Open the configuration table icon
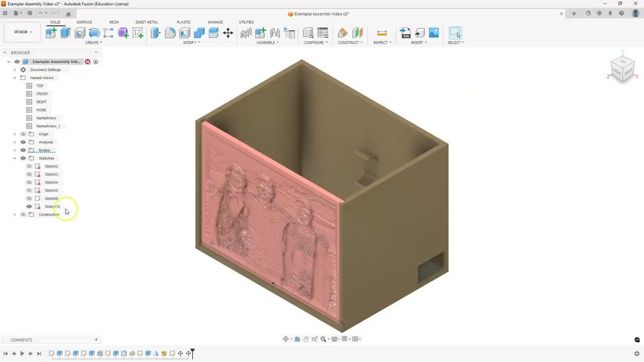This screenshot has height=362, width=644. [323, 33]
